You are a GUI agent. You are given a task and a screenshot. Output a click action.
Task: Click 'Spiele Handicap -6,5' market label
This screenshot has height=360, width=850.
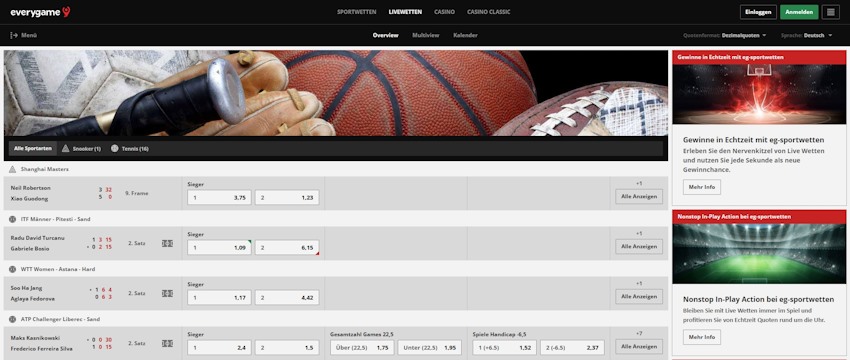coord(499,334)
